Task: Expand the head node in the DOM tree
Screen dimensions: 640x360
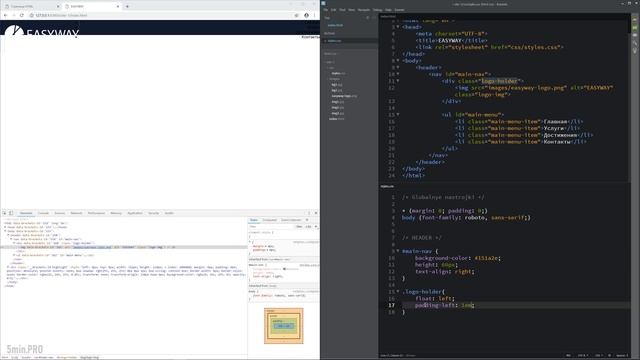Action: tap(5, 227)
